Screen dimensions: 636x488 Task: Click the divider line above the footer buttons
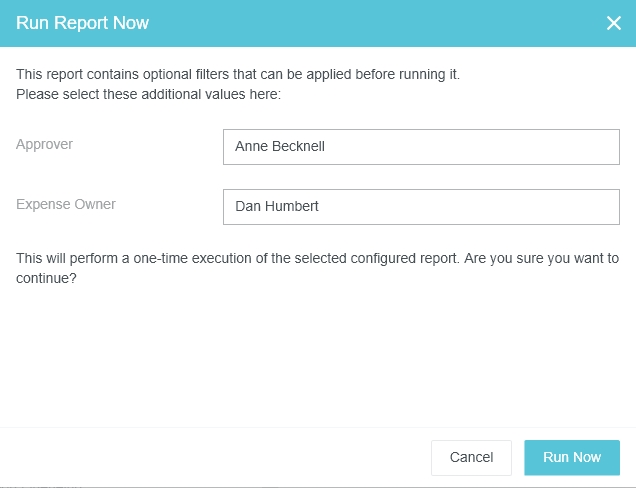tap(317, 428)
